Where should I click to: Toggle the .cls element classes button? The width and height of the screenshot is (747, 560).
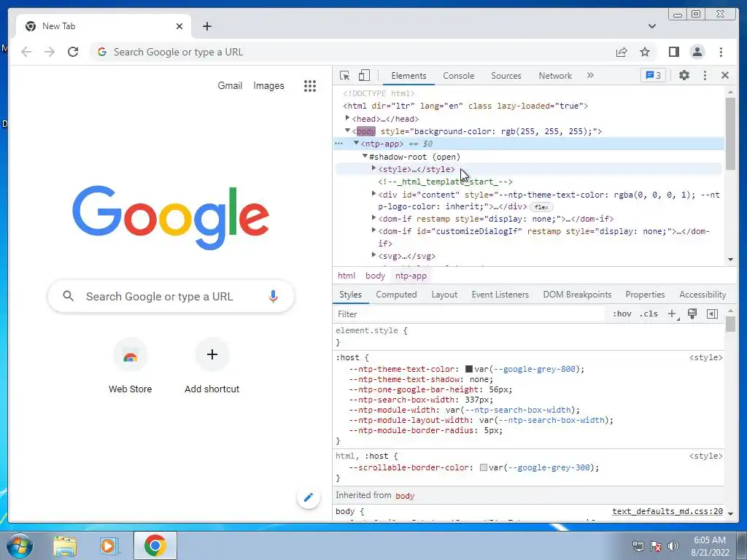coord(649,314)
